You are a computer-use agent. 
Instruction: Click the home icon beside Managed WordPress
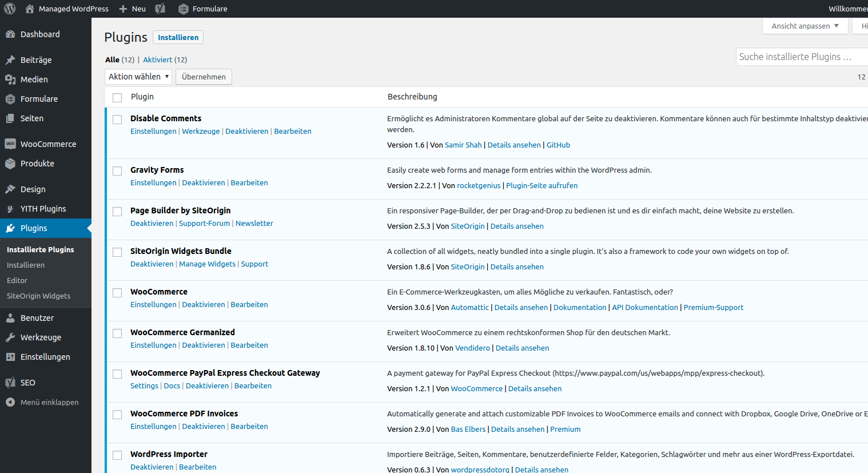coord(30,9)
